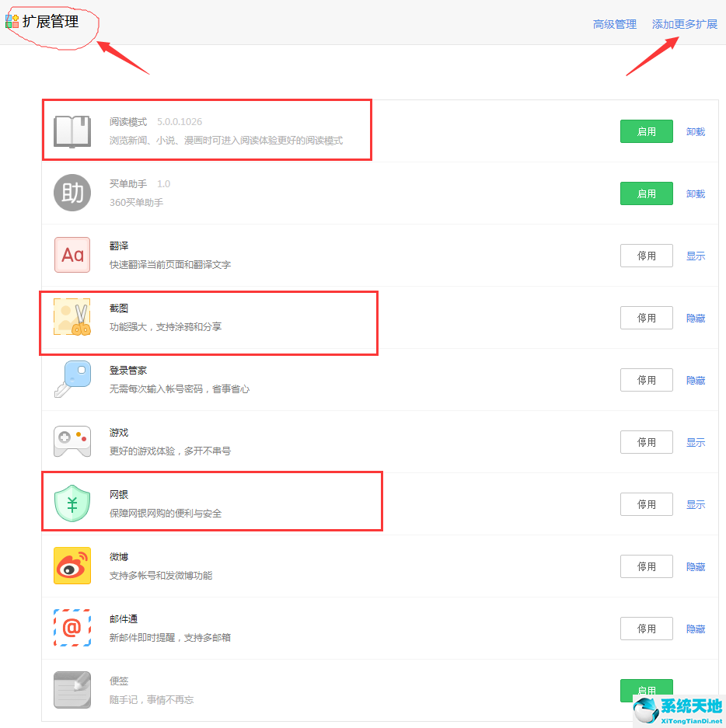Hide the 登录管家 extension via 隐藏
The height and width of the screenshot is (728, 726).
[696, 381]
